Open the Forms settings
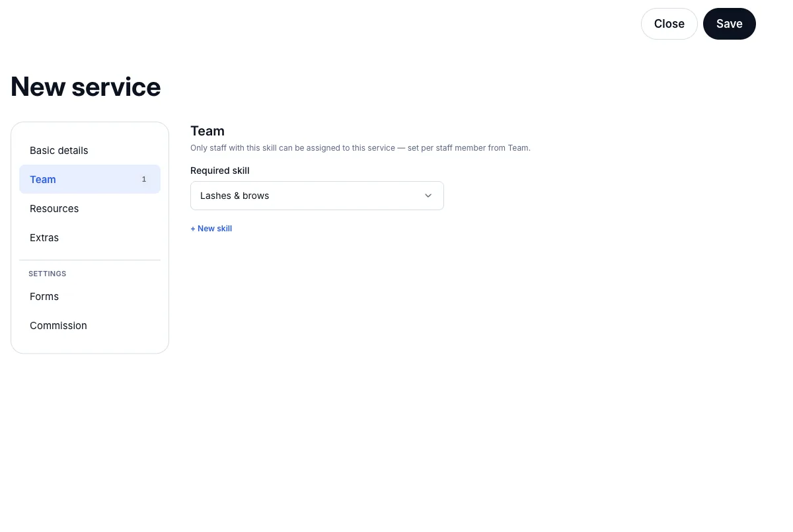Viewport: 793px width, 532px height. coord(90,297)
